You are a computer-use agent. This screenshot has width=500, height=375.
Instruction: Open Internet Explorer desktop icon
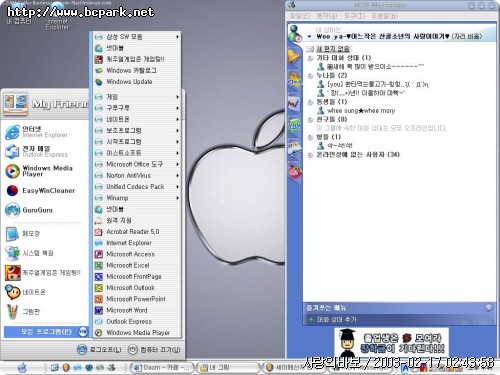57,16
